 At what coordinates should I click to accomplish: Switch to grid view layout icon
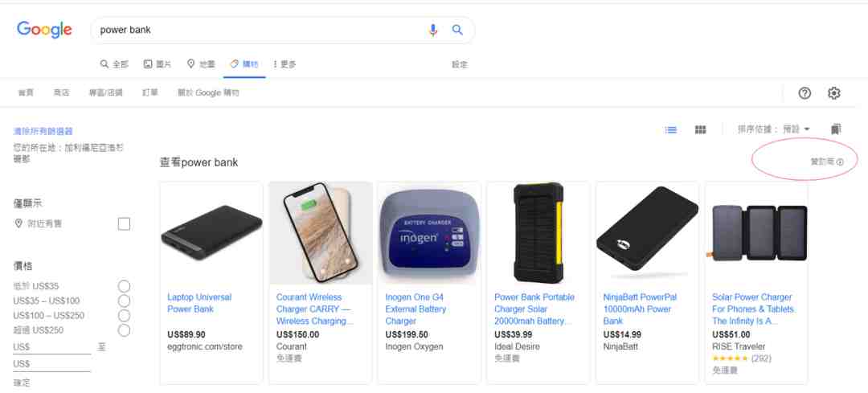click(x=700, y=129)
